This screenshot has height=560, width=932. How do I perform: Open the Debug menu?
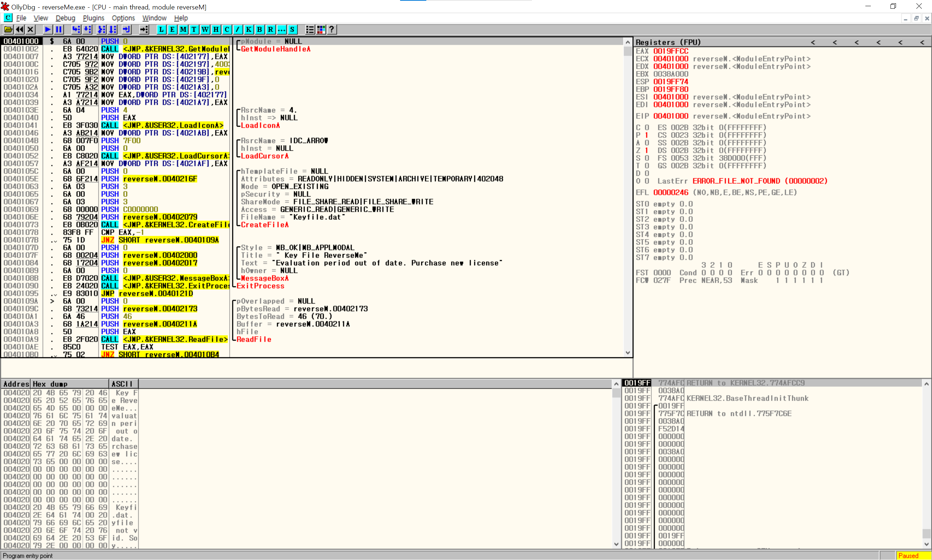pyautogui.click(x=65, y=18)
